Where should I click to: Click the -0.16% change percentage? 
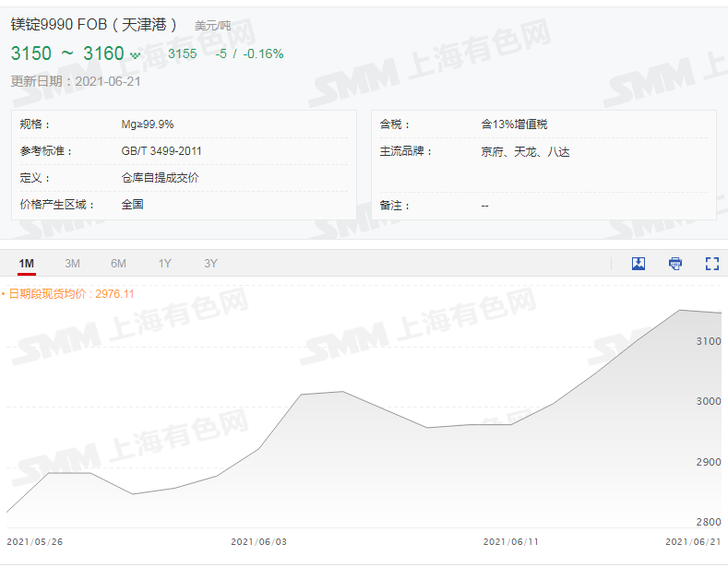(x=264, y=53)
